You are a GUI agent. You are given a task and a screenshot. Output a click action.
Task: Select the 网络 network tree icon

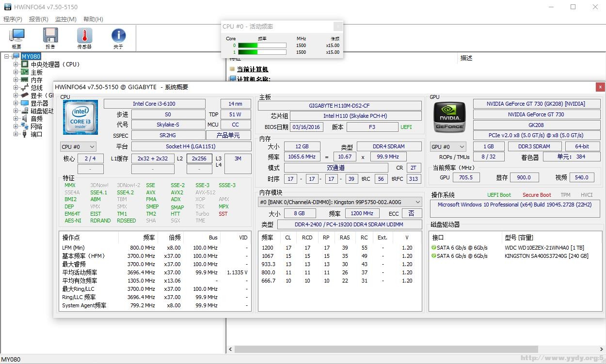coord(24,126)
